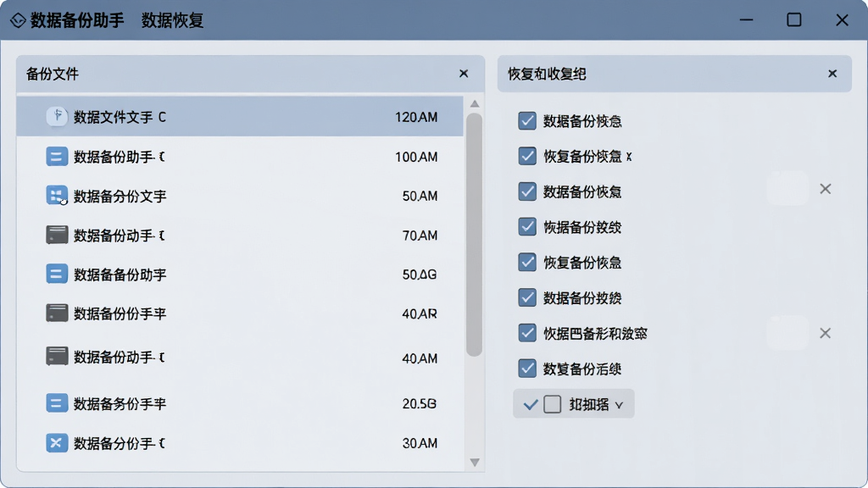Select the blue list icon beside 100AM entry
The width and height of the screenshot is (868, 488).
[x=57, y=157]
